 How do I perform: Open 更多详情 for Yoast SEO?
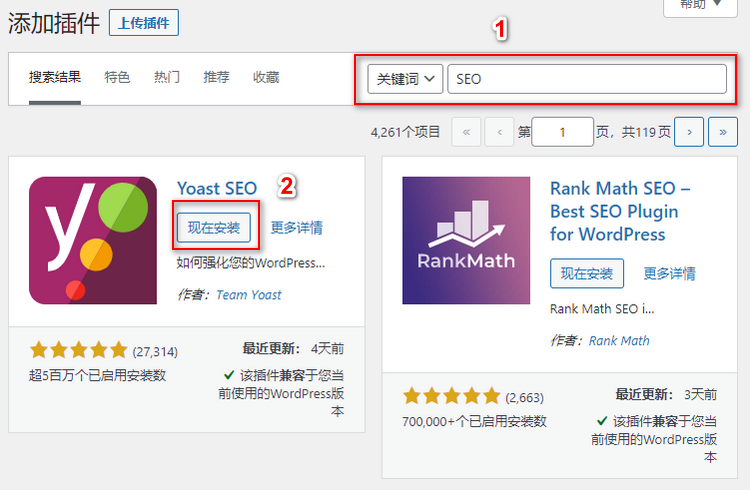297,227
